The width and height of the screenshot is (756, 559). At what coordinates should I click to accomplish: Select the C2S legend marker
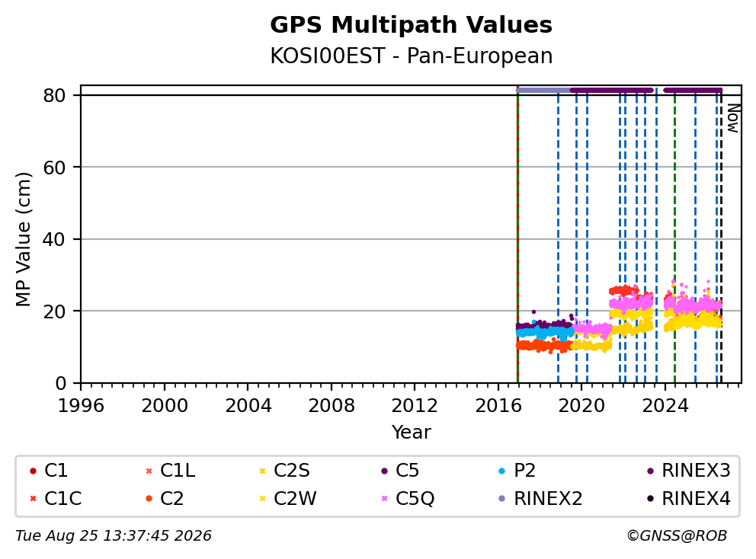(262, 471)
